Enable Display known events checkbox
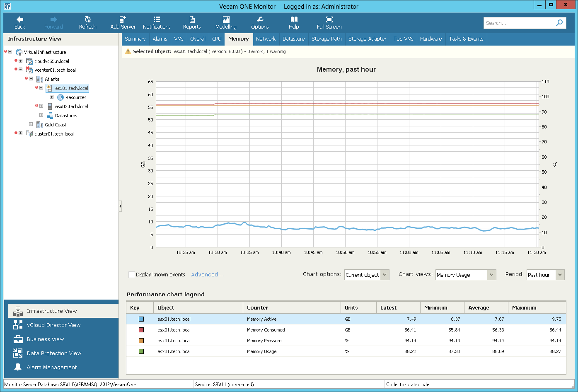This screenshot has height=392, width=578. (132, 275)
